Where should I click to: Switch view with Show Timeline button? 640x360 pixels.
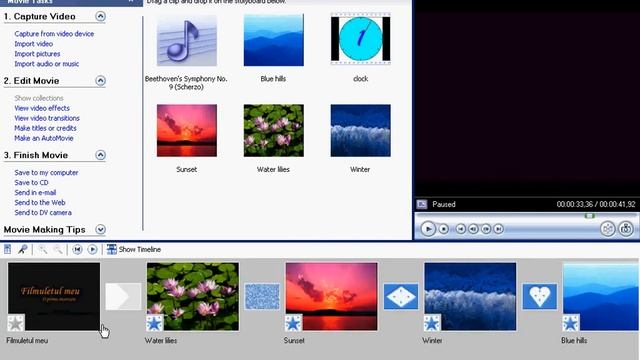click(134, 249)
